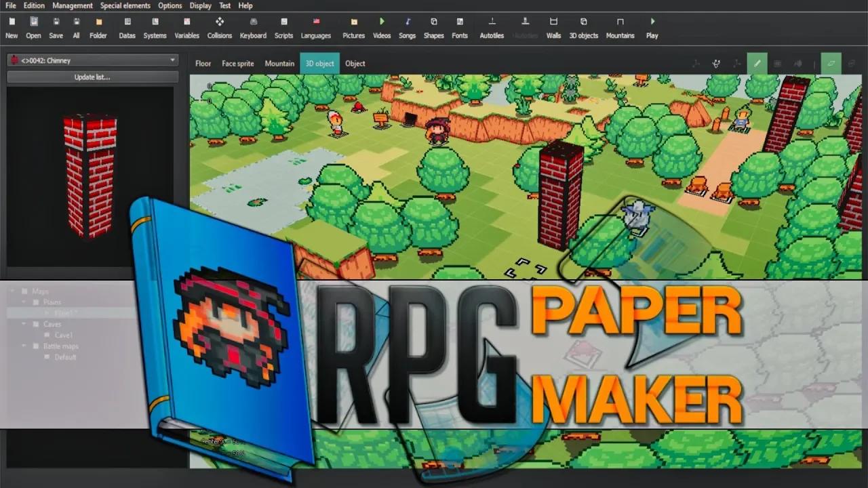
Task: Open the Management menu
Action: (73, 5)
